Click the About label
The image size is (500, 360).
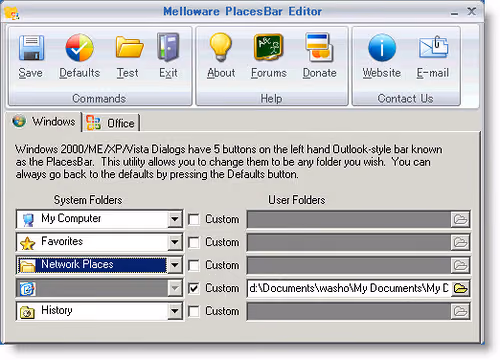point(221,73)
